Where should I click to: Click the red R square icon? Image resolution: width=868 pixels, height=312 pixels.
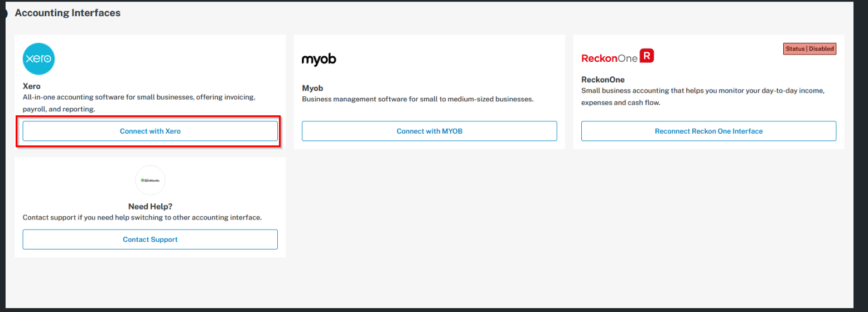647,56
